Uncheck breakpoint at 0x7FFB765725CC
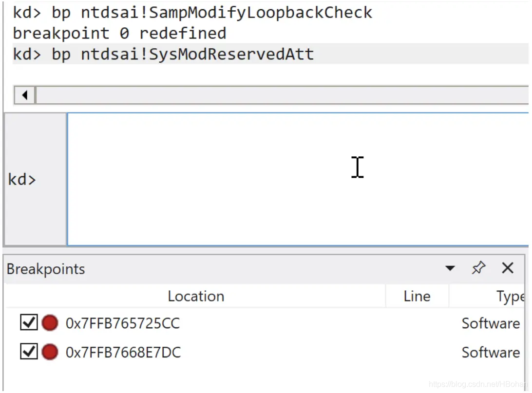 point(29,322)
